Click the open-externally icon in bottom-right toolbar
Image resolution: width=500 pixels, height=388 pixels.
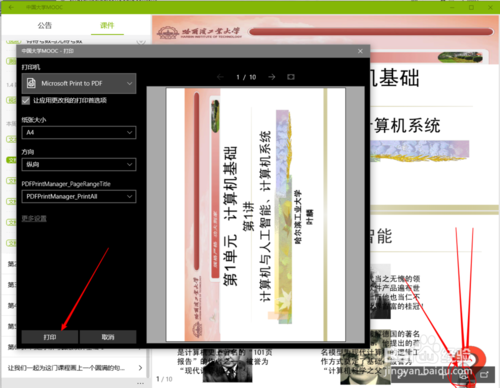tap(484, 375)
